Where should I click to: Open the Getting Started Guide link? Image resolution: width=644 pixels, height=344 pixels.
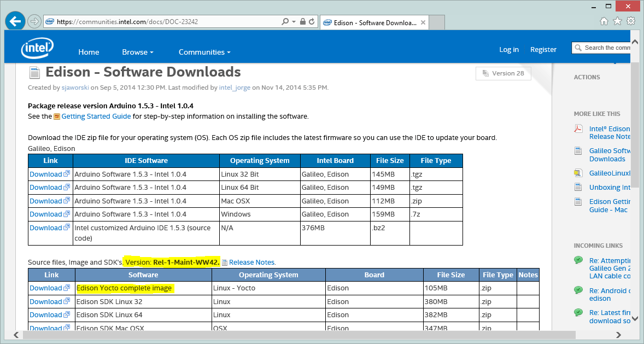(96, 116)
